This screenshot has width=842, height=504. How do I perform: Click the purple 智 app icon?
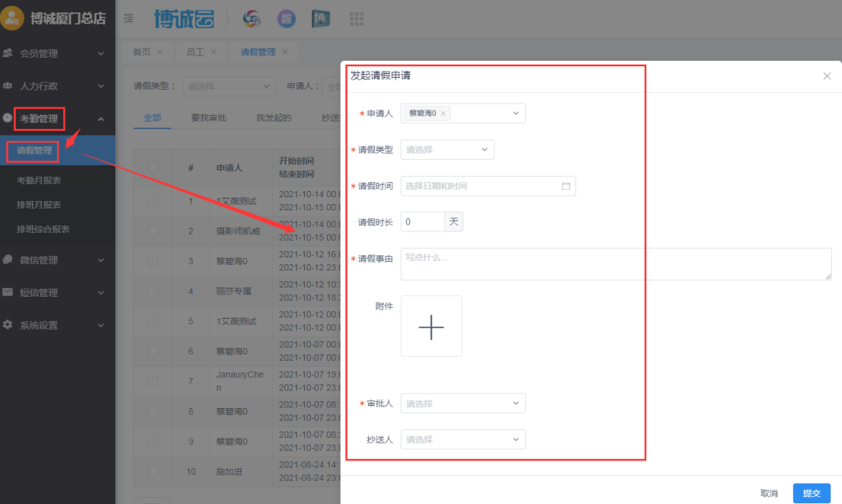pos(286,18)
